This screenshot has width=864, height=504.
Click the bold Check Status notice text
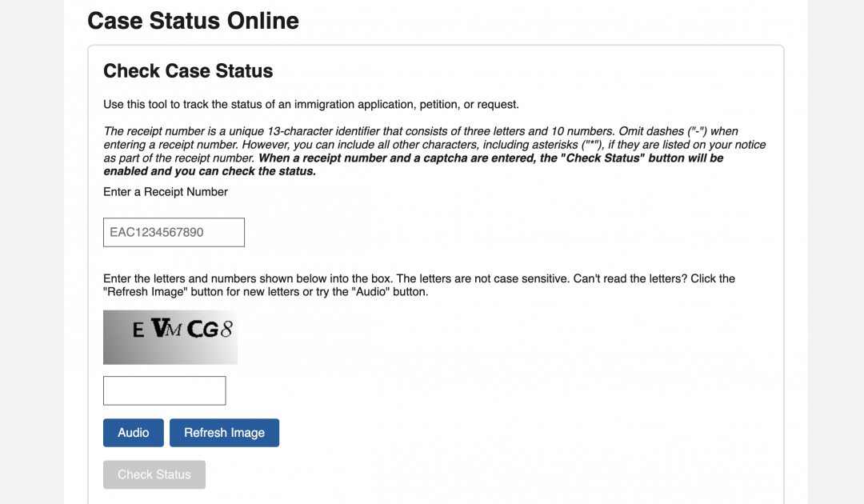434,164
